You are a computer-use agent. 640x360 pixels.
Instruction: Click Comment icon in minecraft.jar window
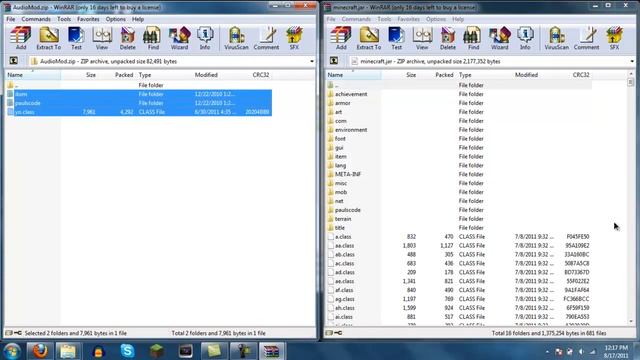(x=587, y=38)
